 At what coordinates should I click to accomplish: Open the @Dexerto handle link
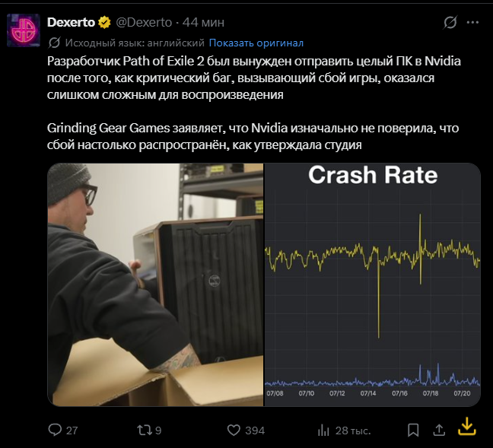pyautogui.click(x=144, y=23)
